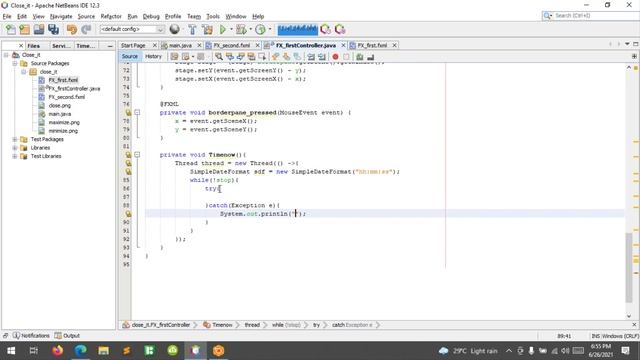
Task: Open the File menu
Action: (x=7, y=16)
